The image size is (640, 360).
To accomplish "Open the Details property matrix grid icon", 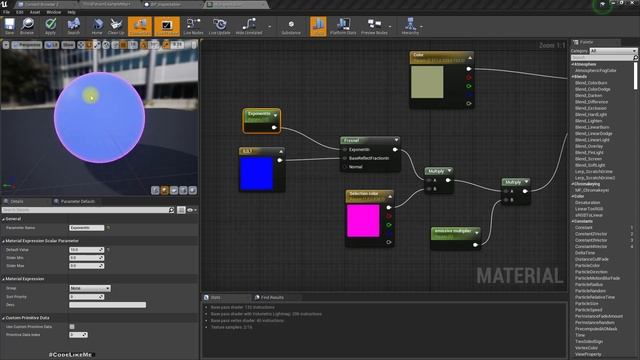I will coord(181,210).
